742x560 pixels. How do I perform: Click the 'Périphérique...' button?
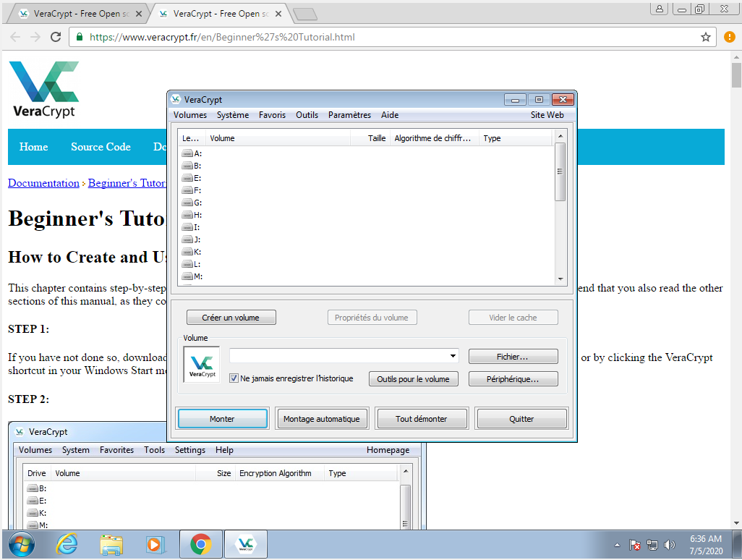point(513,379)
